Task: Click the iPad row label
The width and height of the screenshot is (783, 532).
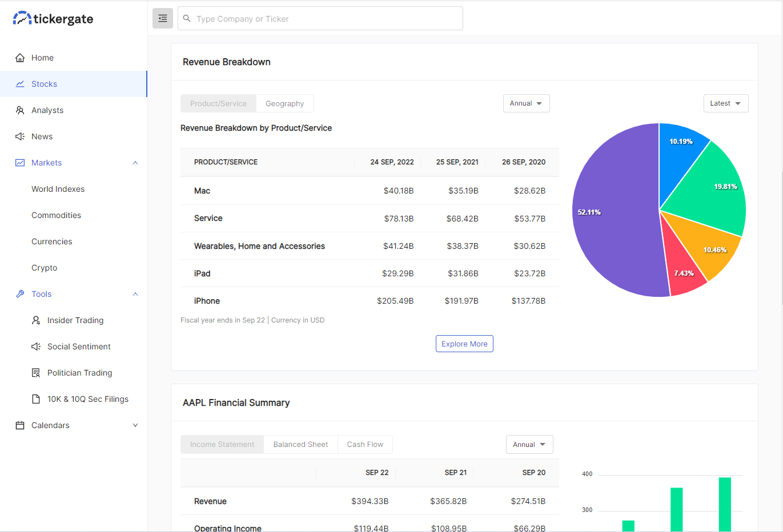Action: pyautogui.click(x=202, y=273)
